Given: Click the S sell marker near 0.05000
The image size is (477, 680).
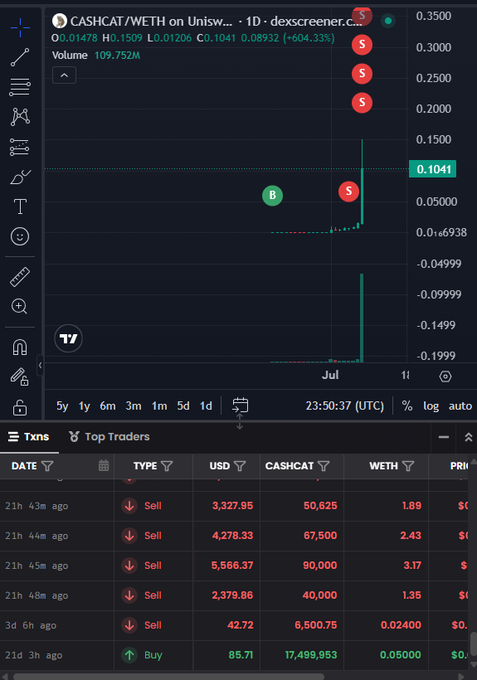Looking at the screenshot, I should click(x=349, y=191).
